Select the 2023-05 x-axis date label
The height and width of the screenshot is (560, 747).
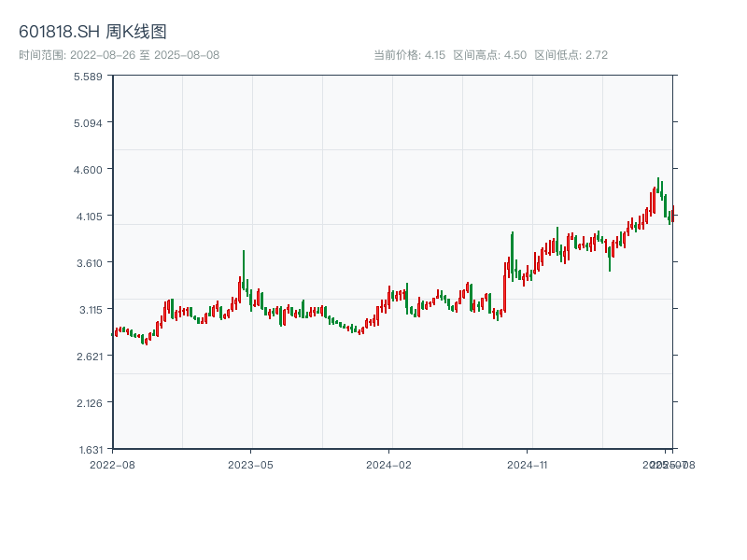(x=251, y=464)
